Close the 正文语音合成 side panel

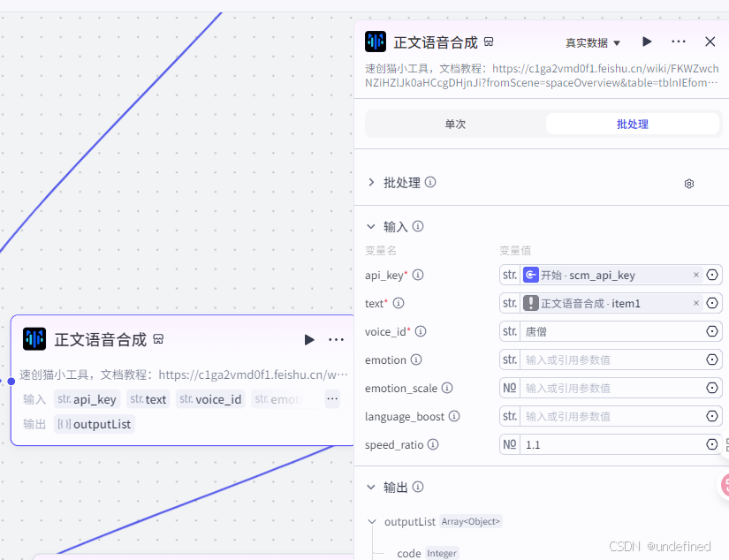[710, 42]
